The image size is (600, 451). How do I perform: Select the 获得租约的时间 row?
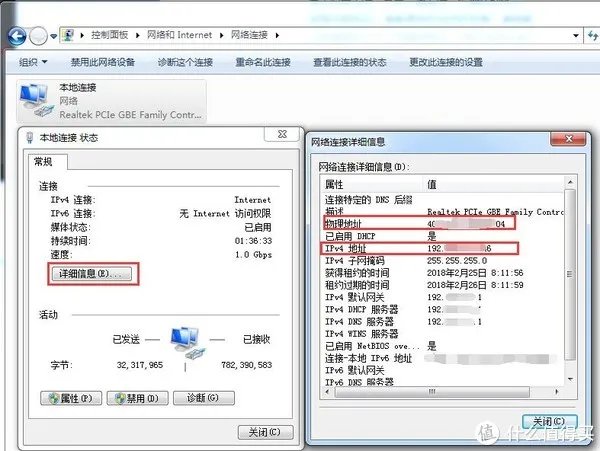coord(443,273)
